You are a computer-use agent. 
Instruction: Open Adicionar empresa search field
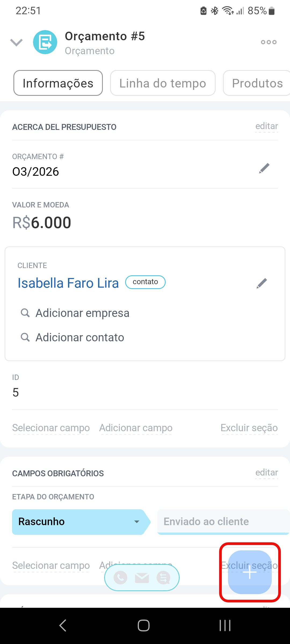point(82,313)
